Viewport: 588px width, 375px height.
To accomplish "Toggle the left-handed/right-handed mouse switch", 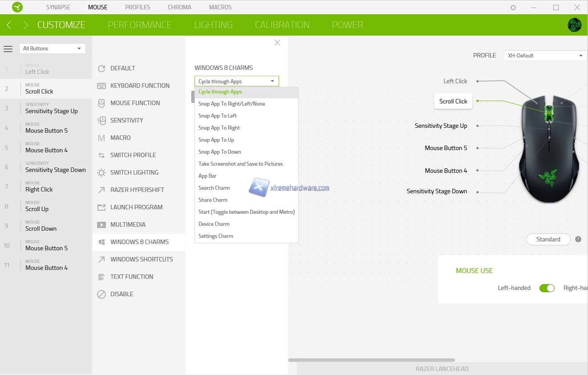I will coord(547,288).
